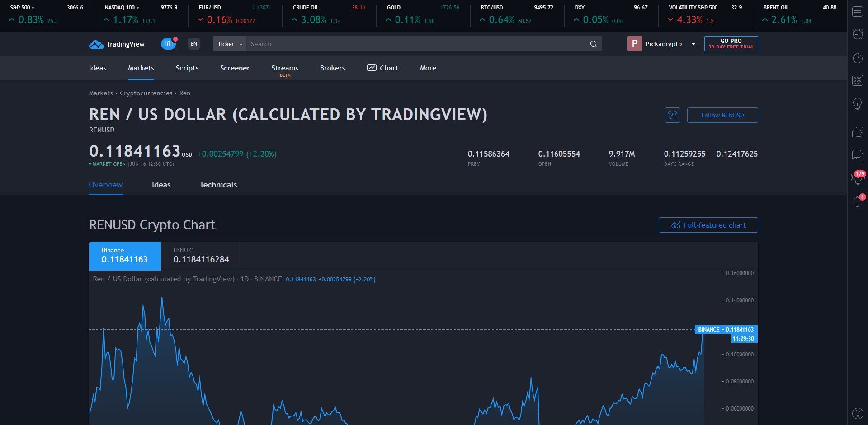Open the DXY ticker tile

611,14
